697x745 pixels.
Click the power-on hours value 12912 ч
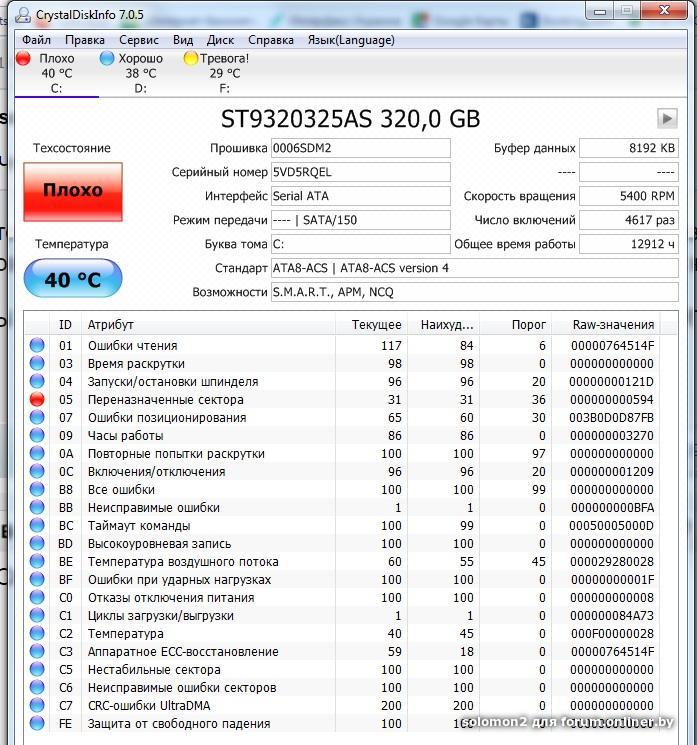629,244
